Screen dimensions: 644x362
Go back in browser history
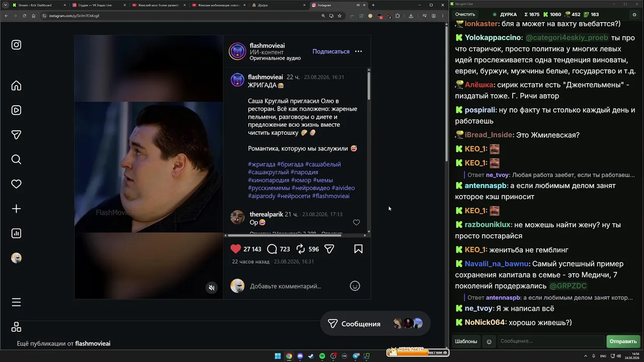pyautogui.click(x=6, y=16)
